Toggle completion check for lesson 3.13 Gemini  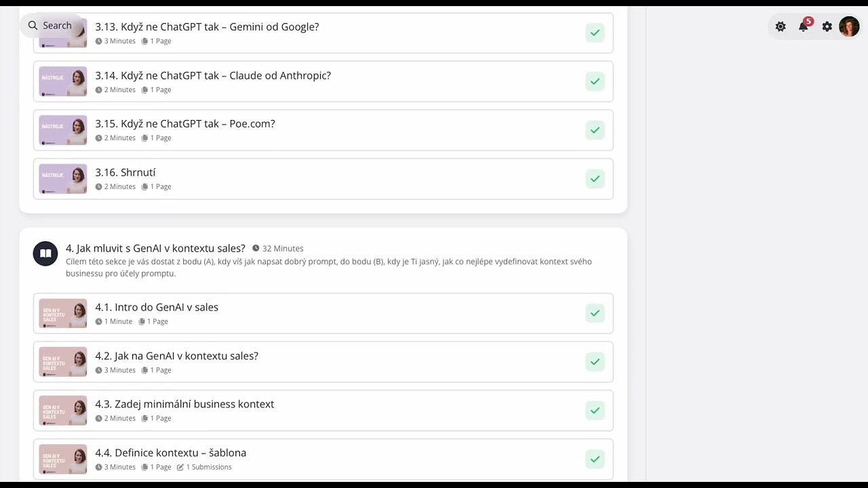(595, 33)
